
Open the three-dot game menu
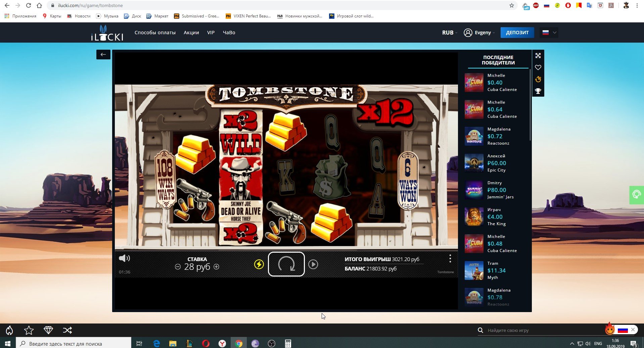pos(450,258)
